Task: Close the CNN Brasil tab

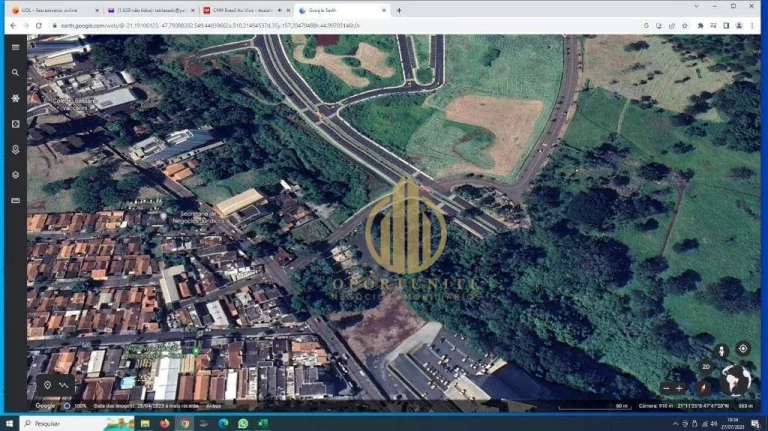Action: point(288,10)
